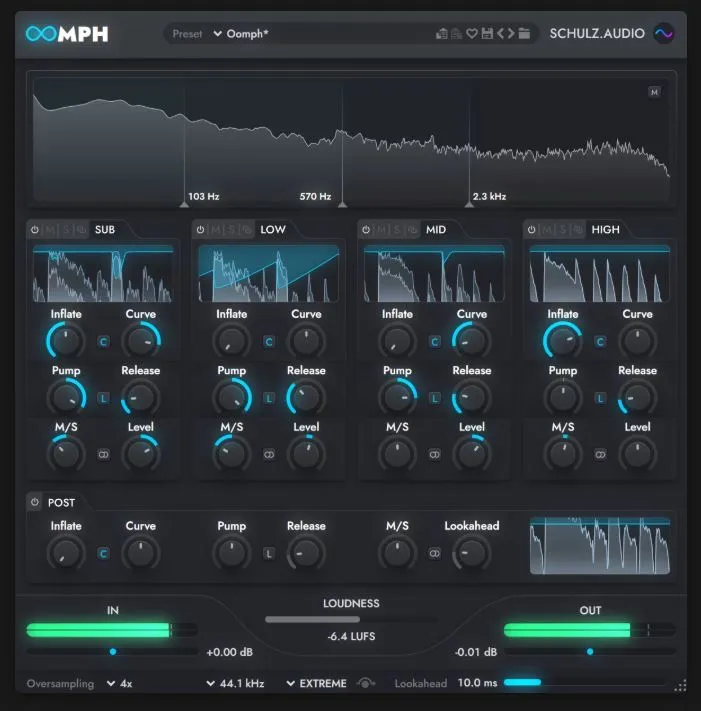Screen dimensions: 701x711
Task: Click the SUB band L pump link button
Action: [x=103, y=398]
